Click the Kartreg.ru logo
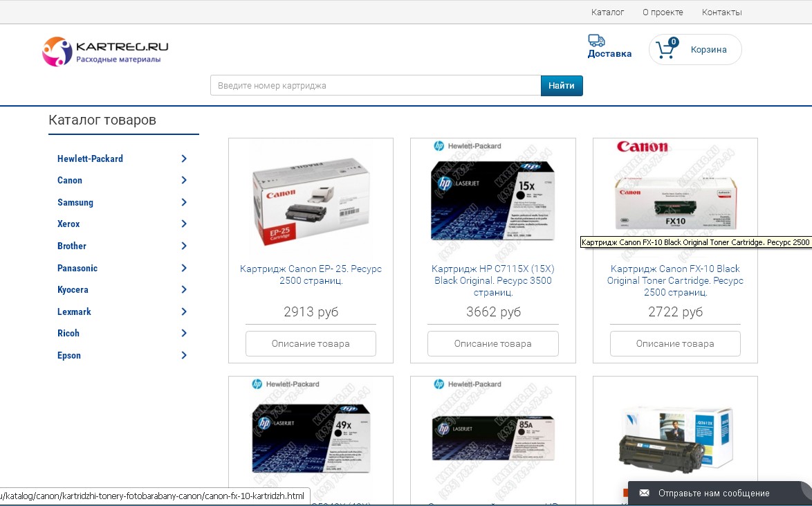The image size is (812, 506). coord(105,51)
